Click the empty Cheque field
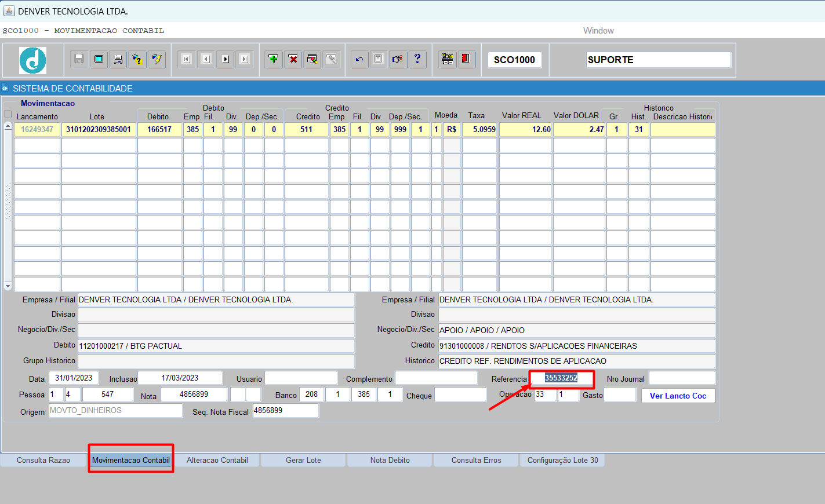 pyautogui.click(x=460, y=395)
